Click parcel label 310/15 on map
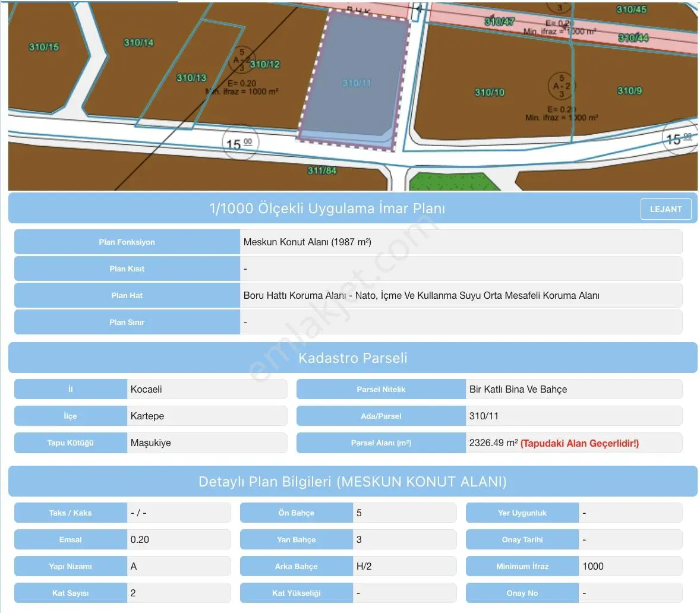700x613 pixels. (44, 47)
